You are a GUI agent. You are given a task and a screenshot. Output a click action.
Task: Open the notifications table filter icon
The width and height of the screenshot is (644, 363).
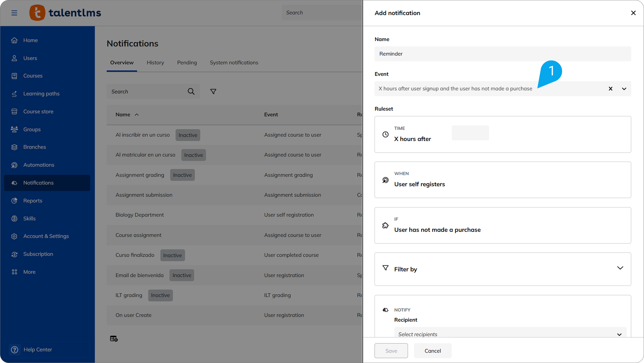click(213, 91)
